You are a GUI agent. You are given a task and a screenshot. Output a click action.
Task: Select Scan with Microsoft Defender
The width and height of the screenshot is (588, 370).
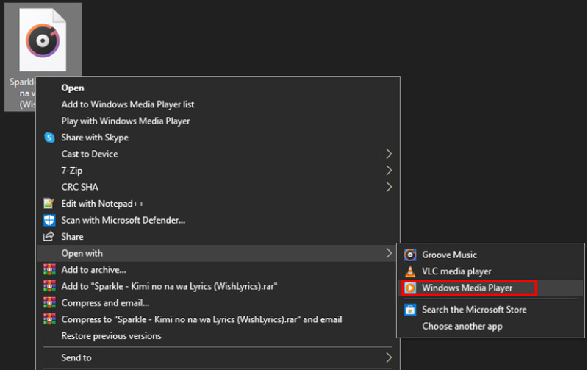(x=218, y=220)
